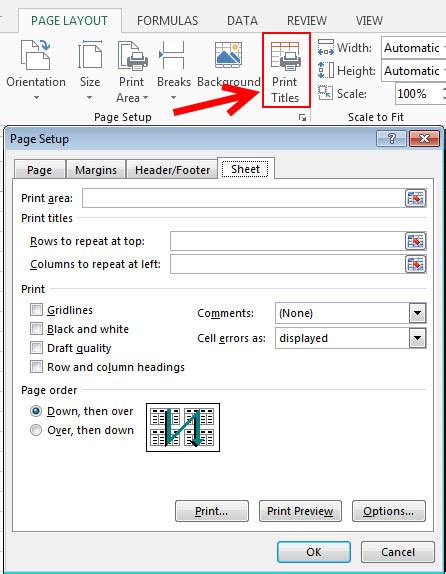This screenshot has width=446, height=574.
Task: Click the Page Setup help button
Action: [391, 139]
